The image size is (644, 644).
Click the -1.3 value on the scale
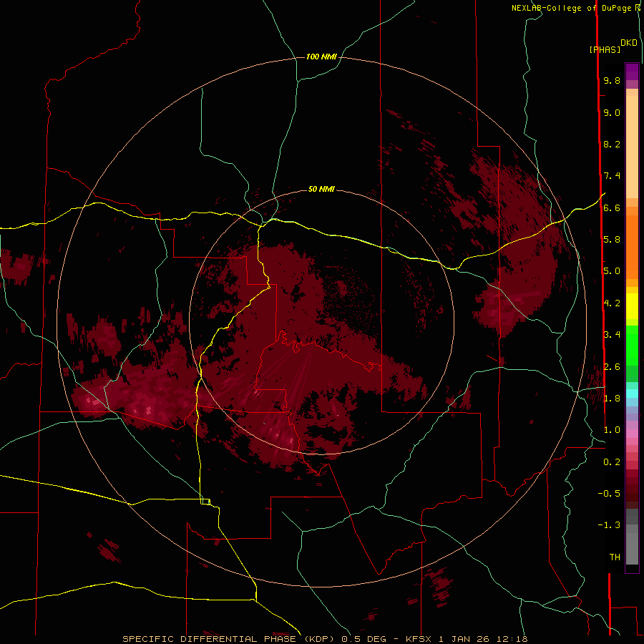(609, 525)
